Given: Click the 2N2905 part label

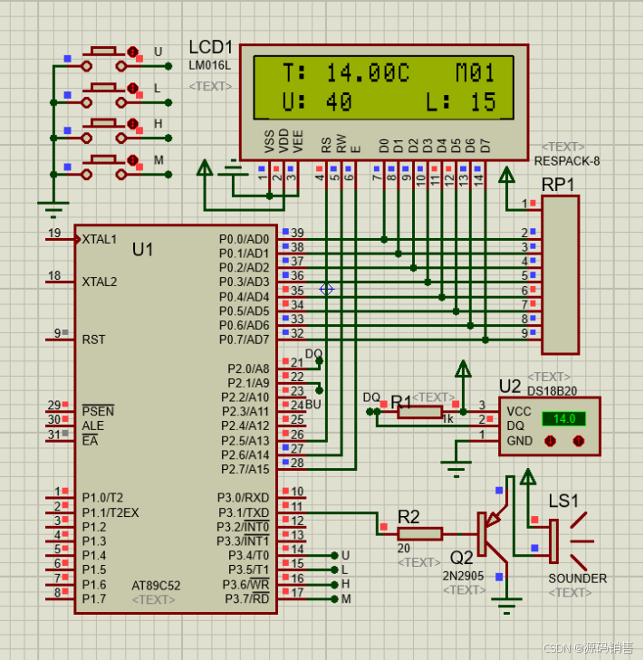Looking at the screenshot, I should coord(463,576).
